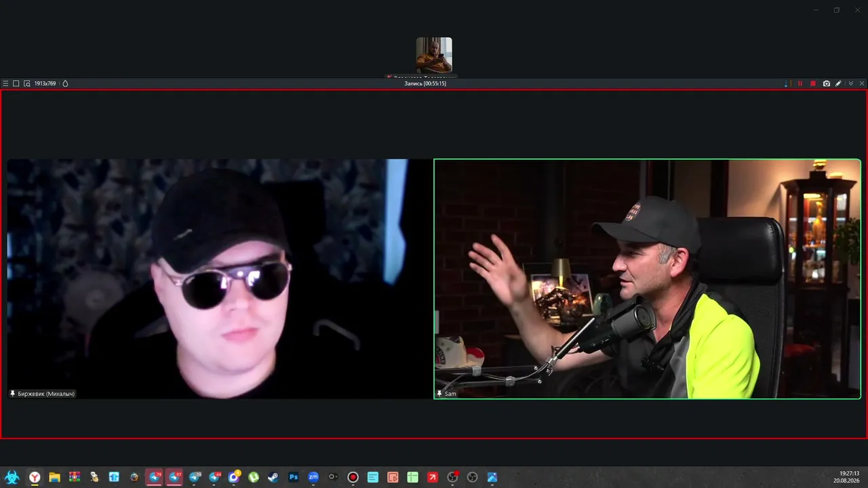Click the 1913x769 capture size value

click(45, 83)
